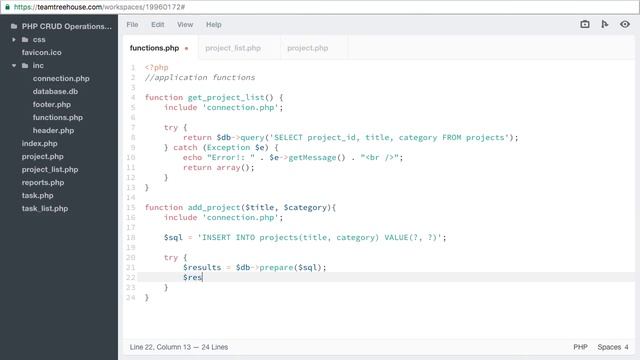Place cursor after $res on line 22
Viewport: 640px width, 360px height.
pos(203,278)
